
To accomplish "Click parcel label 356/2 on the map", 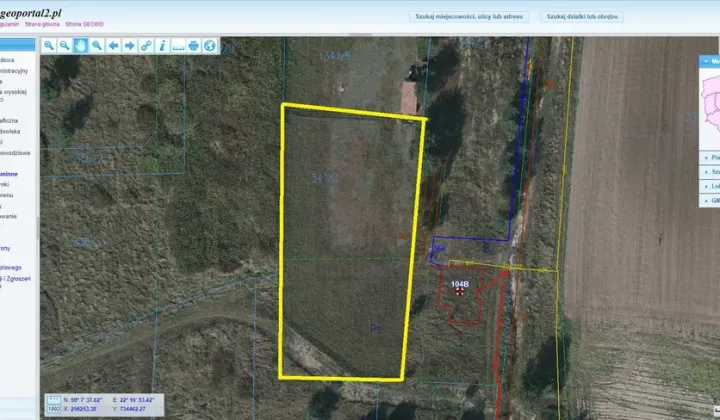I will coord(89,159).
